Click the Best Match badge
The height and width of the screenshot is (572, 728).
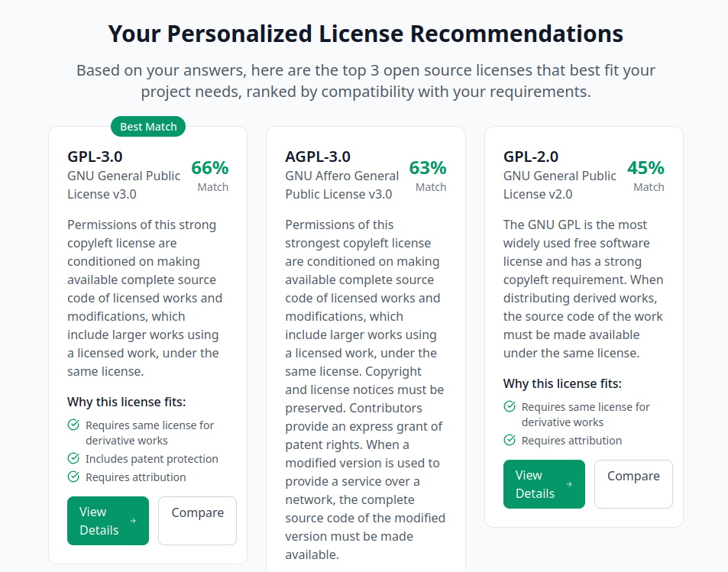point(148,127)
